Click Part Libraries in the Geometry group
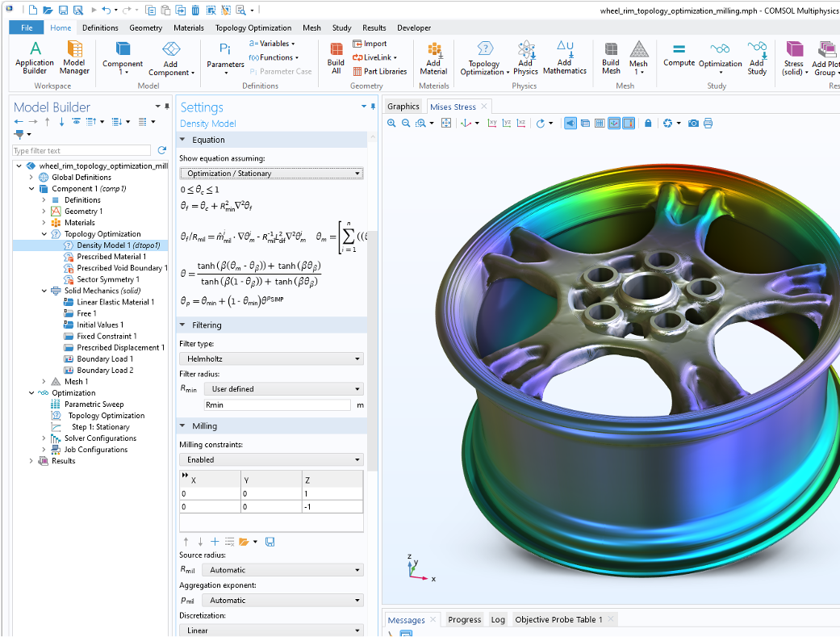Screen dimensions: 840x637 click(x=380, y=71)
